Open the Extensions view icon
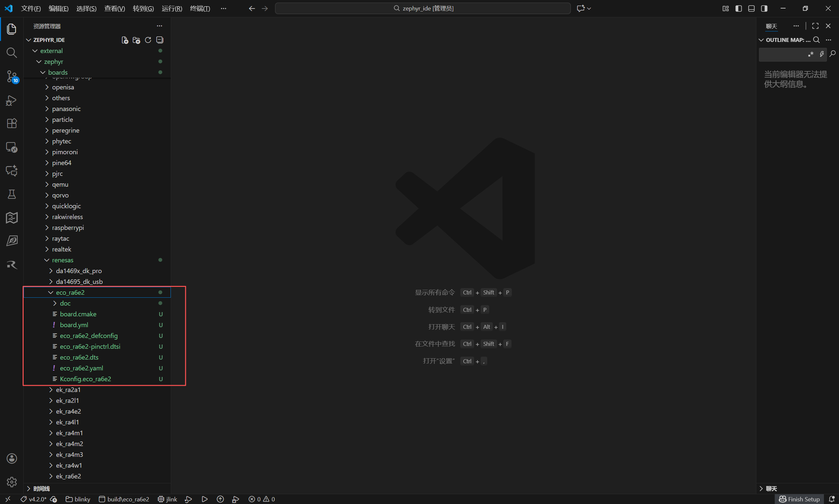 tap(11, 123)
